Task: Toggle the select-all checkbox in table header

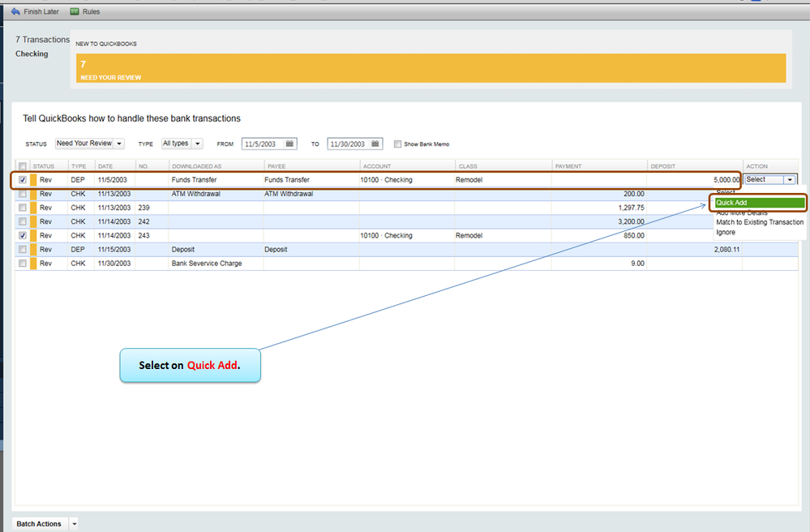Action: pos(22,166)
